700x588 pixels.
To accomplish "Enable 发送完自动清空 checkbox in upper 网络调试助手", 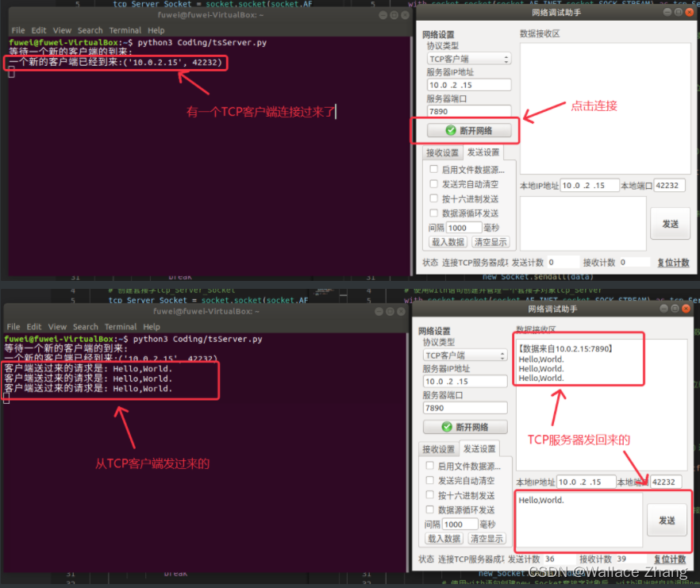I will [x=433, y=183].
